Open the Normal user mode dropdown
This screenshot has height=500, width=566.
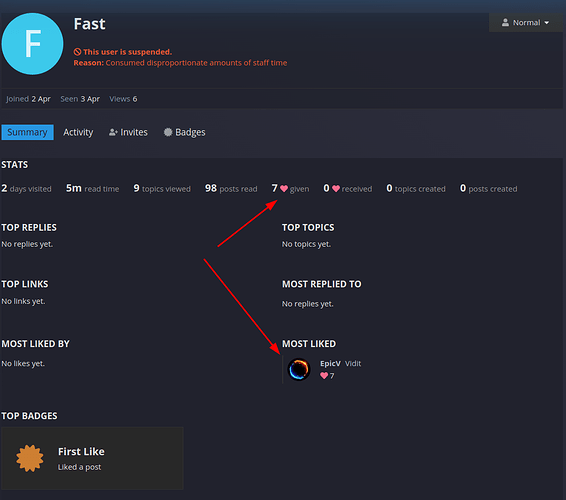(x=526, y=23)
